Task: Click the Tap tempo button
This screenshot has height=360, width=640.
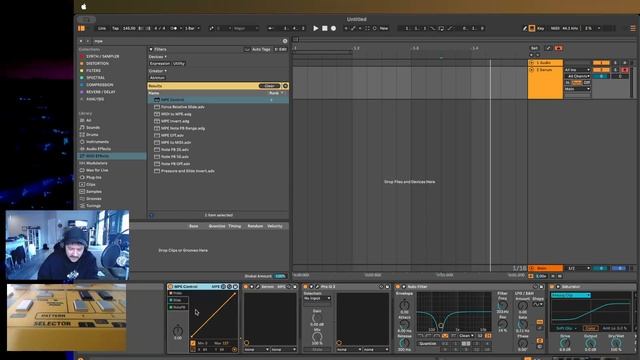Action: click(x=116, y=28)
